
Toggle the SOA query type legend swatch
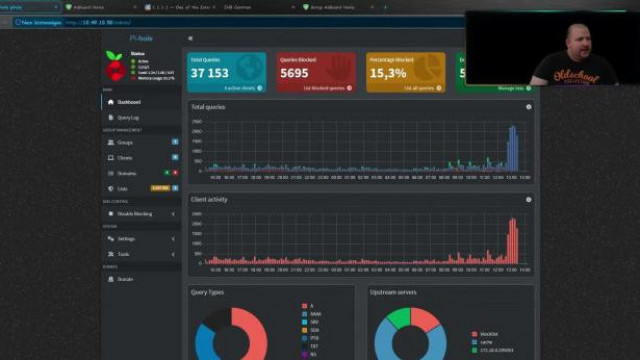pyautogui.click(x=304, y=330)
